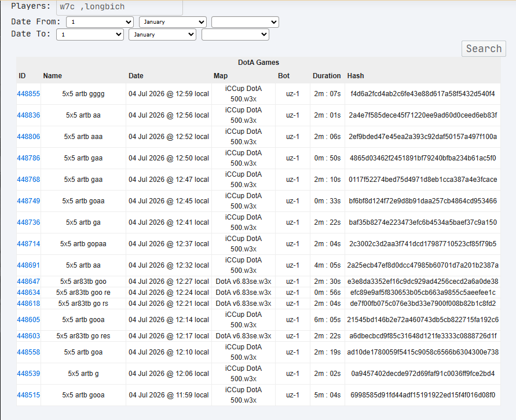
Task: Select game name '5x5 artb g'
Action: (x=83, y=374)
